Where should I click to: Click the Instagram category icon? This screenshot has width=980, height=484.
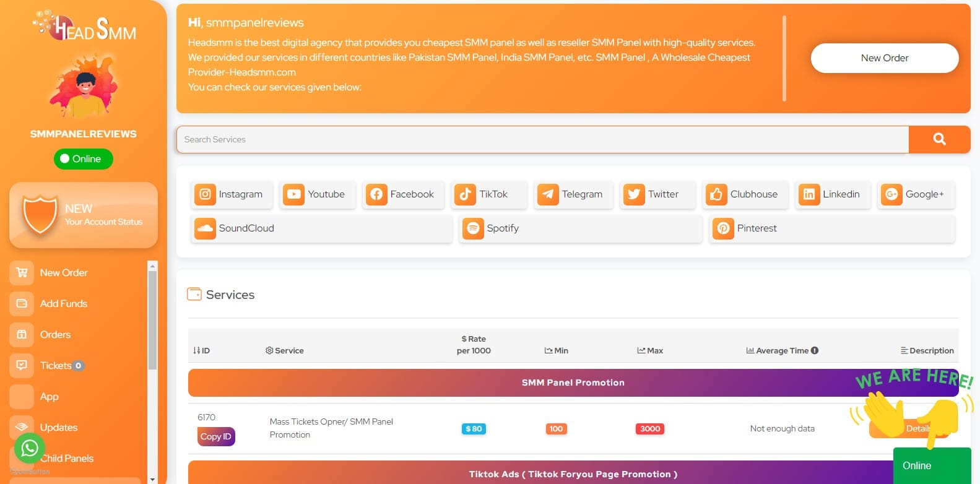tap(205, 194)
